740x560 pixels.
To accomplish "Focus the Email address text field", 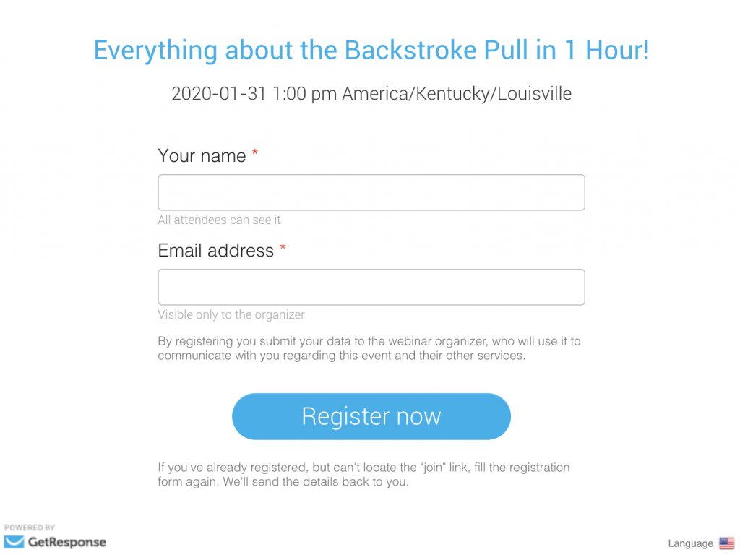I will point(371,287).
